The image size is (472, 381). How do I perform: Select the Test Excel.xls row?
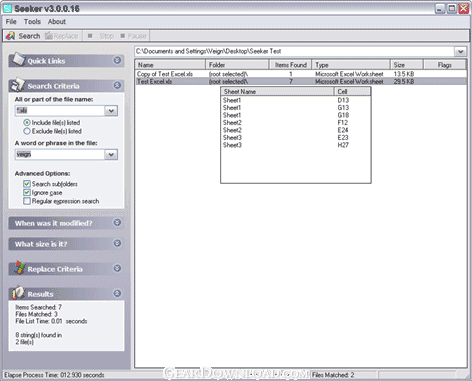click(x=301, y=81)
